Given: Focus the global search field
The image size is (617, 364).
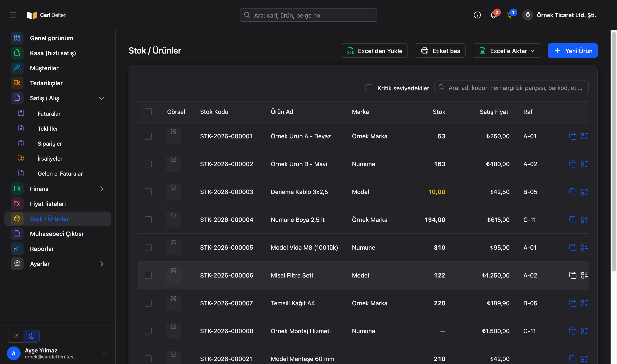Looking at the screenshot, I should pyautogui.click(x=308, y=15).
